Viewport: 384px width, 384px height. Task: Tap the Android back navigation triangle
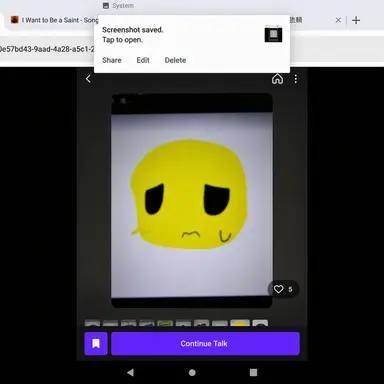(x=130, y=372)
